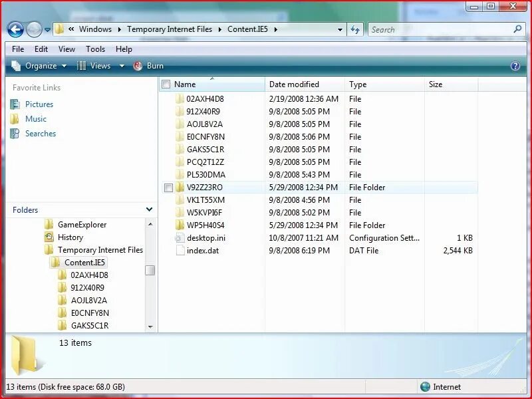
Task: Open the Pictures favorite link
Action: [39, 104]
